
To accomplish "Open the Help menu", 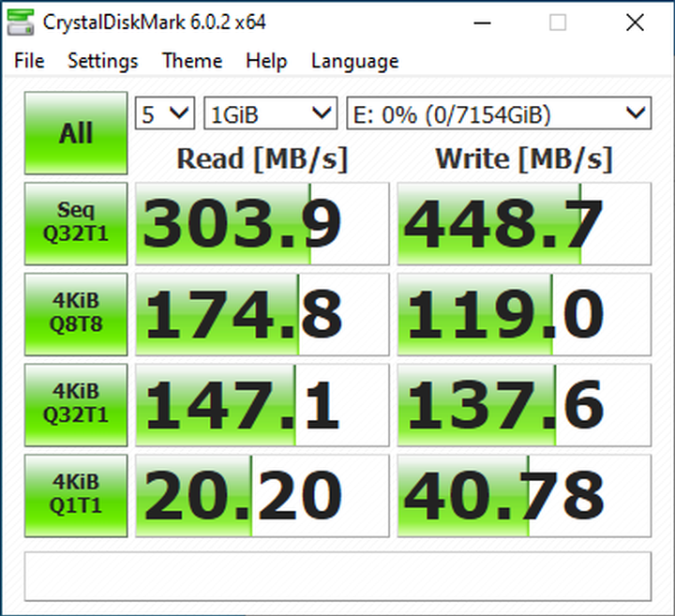I will pos(266,61).
